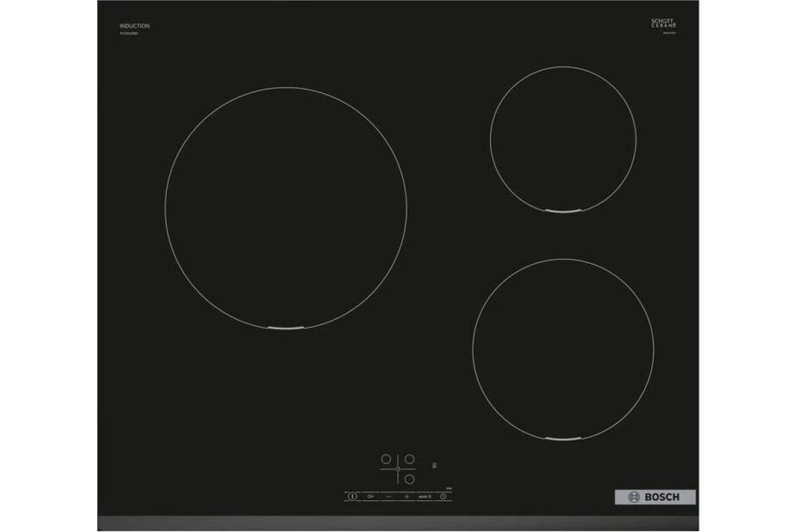Select the top-right zone selector circle

pos(410,459)
